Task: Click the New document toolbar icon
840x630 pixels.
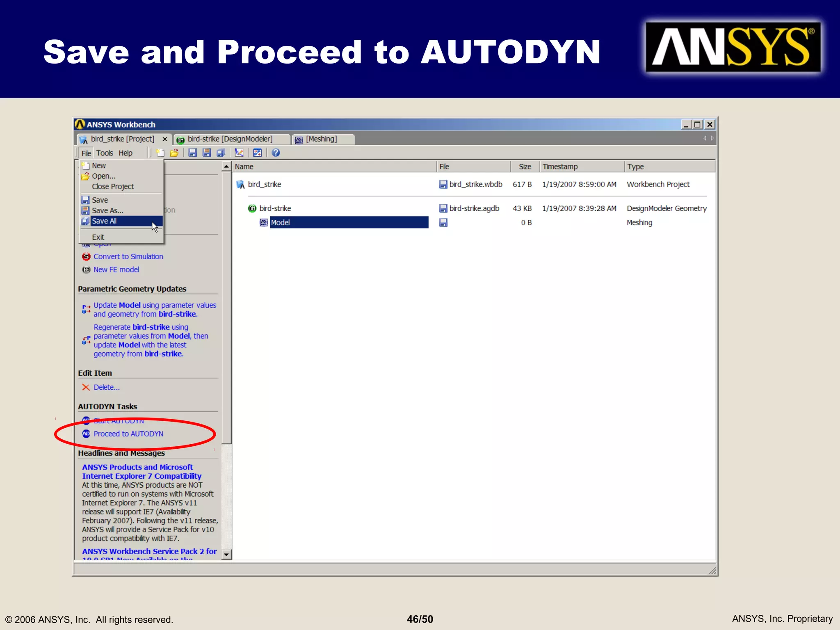Action: click(160, 153)
